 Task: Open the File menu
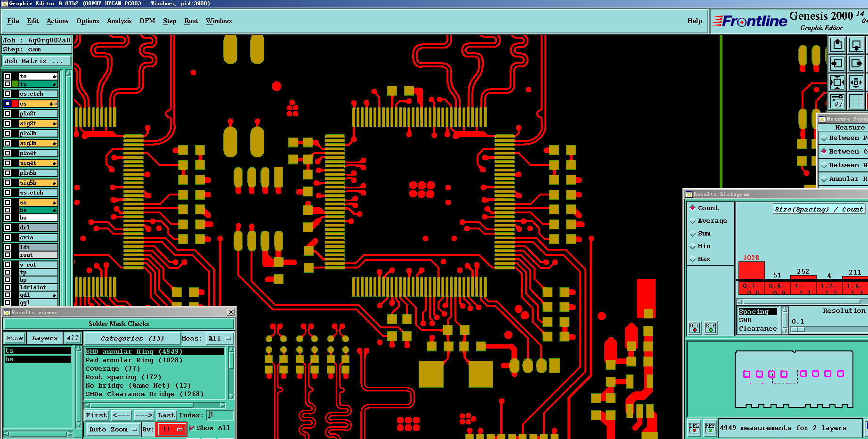[x=13, y=21]
